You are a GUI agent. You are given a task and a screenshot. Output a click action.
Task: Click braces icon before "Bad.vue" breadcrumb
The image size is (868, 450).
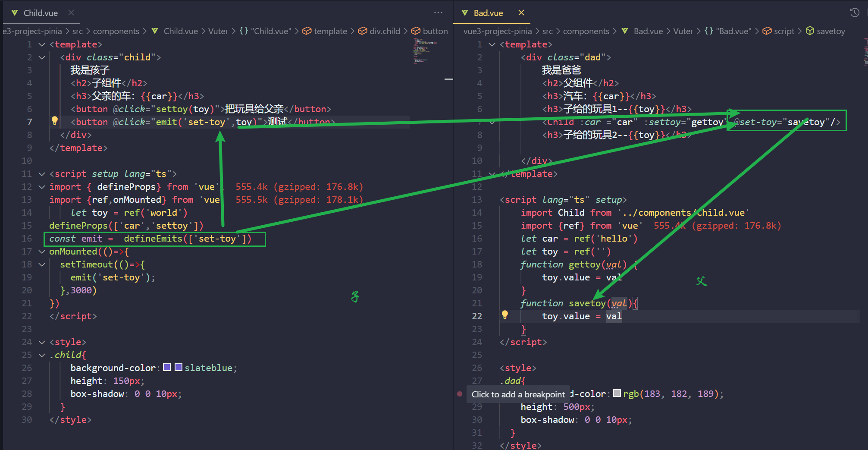[708, 31]
